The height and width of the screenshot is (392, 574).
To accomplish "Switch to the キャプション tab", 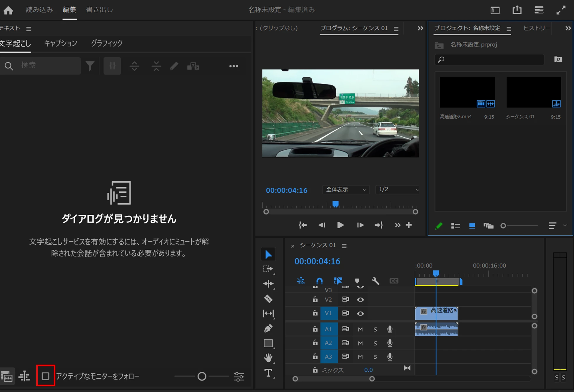I will coord(61,43).
